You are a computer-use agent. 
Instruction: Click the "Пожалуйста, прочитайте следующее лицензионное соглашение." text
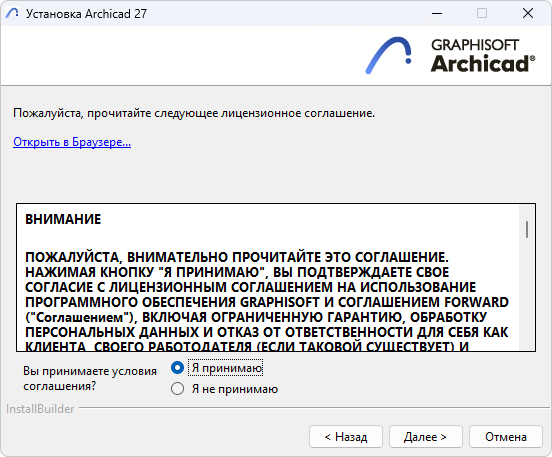(194, 113)
